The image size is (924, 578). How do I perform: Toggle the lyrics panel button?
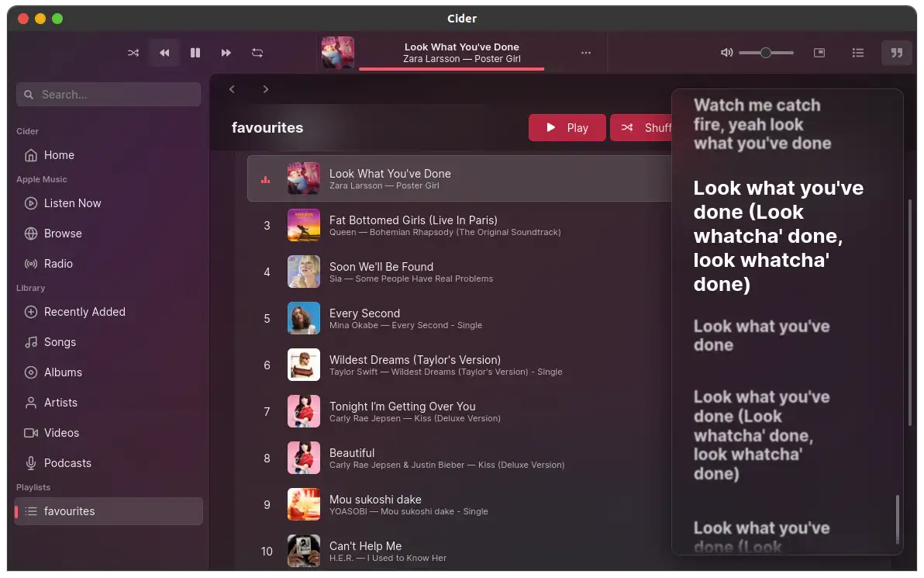click(x=896, y=53)
